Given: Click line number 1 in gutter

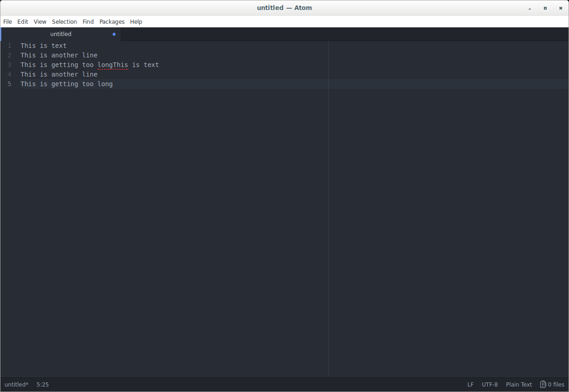Looking at the screenshot, I should [9, 46].
